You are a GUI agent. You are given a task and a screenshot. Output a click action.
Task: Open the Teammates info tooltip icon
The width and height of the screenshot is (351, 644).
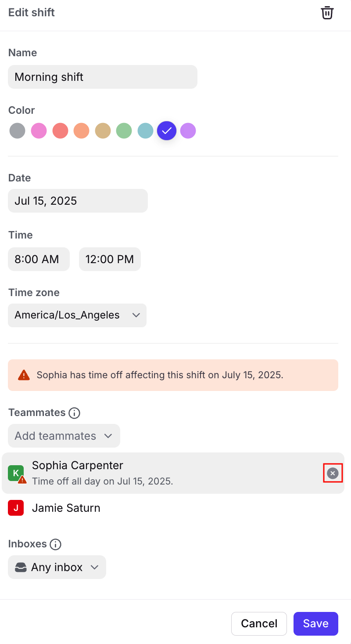coord(75,413)
